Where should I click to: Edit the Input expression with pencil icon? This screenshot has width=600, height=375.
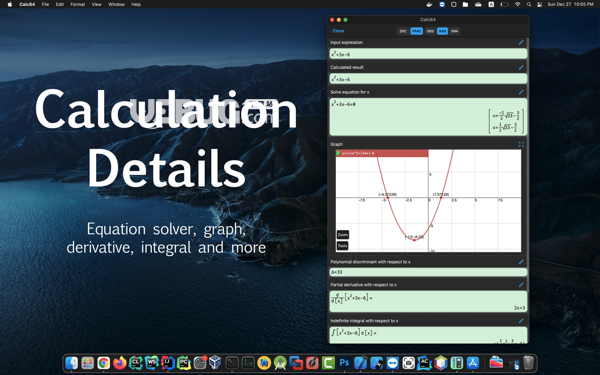[x=521, y=42]
